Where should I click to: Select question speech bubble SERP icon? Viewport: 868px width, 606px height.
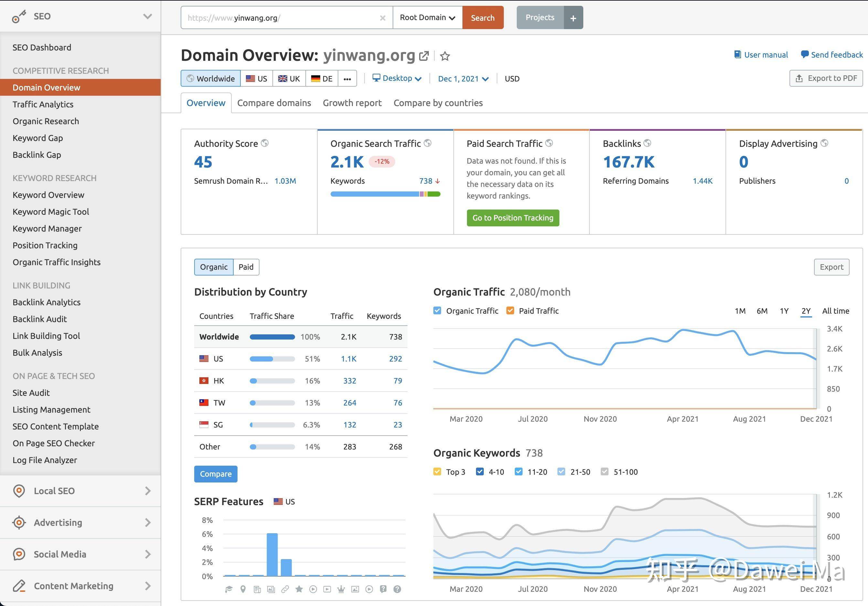tap(383, 589)
